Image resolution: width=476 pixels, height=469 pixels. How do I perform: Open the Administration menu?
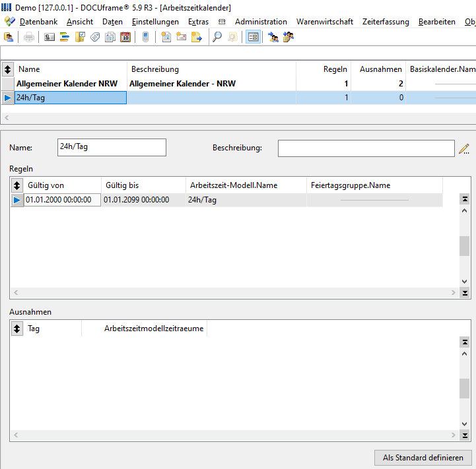[261, 22]
